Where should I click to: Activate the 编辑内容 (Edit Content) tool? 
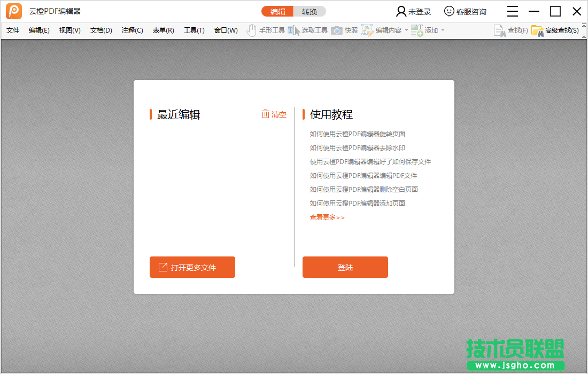point(382,30)
